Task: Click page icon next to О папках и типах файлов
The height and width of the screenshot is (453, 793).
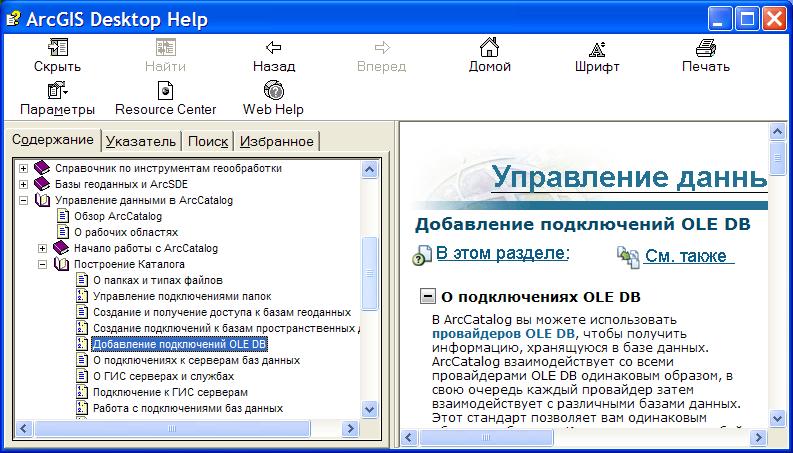Action: point(81,280)
